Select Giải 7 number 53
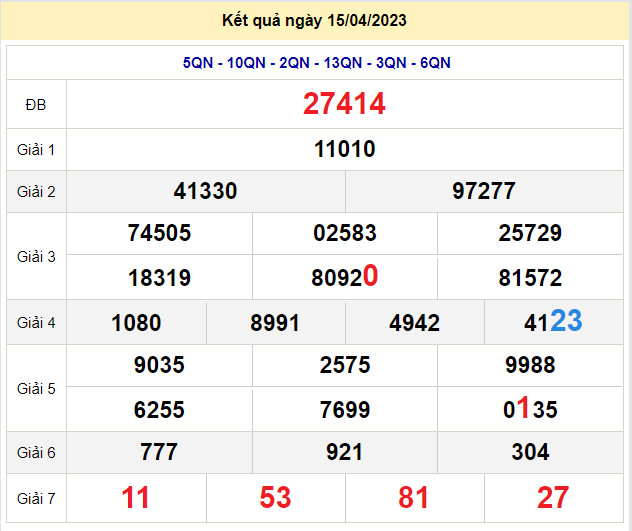Screen dimensions: 632x531 point(275,498)
